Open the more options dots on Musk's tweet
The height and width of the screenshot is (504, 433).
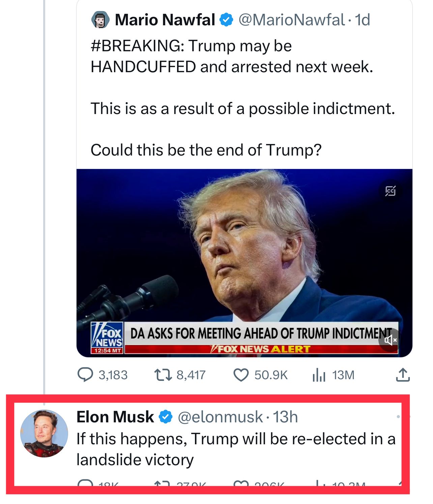point(399,417)
